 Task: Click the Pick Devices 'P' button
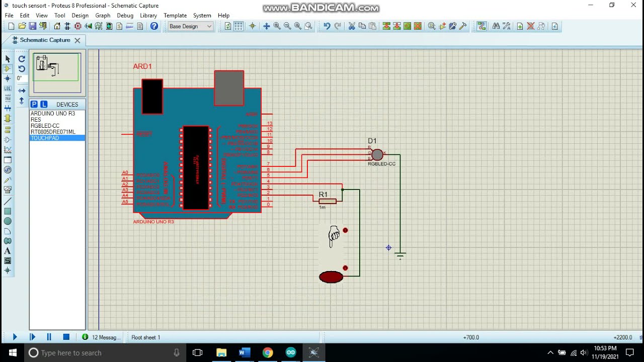[x=34, y=104]
